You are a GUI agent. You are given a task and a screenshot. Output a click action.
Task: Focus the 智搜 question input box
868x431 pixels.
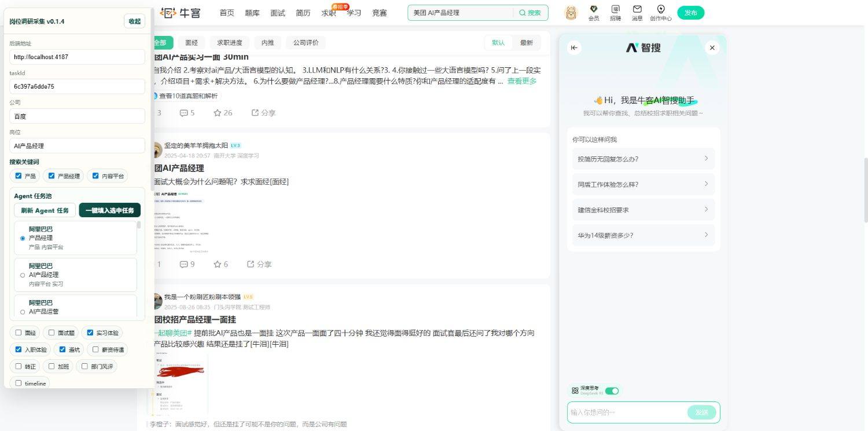[x=627, y=412]
